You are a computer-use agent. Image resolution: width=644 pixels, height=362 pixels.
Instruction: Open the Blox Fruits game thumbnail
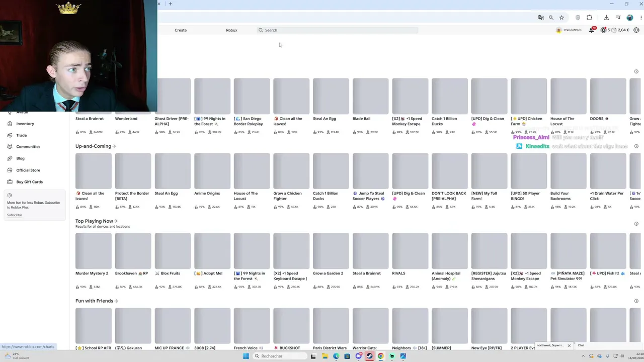click(x=173, y=251)
